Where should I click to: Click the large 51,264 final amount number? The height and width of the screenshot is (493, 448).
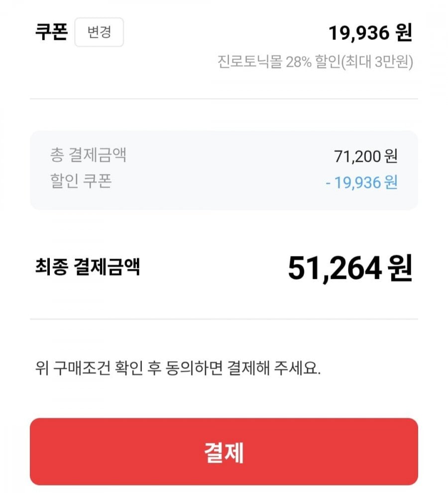[335, 269]
